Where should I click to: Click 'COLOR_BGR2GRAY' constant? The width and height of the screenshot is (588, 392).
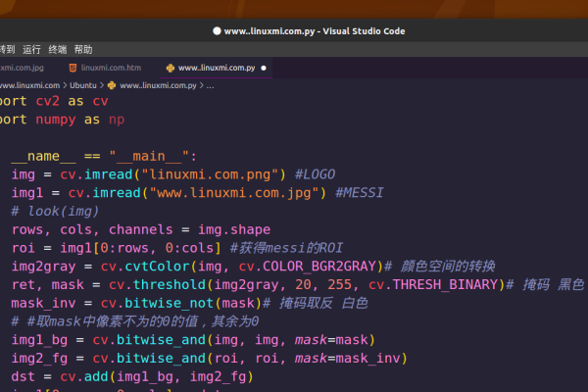pyautogui.click(x=319, y=267)
